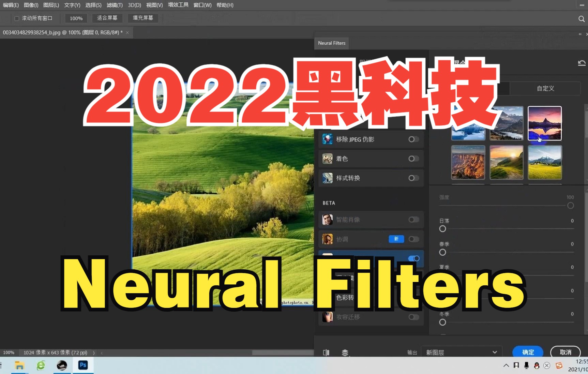This screenshot has width=588, height=374.
Task: Click the 适合屏幕 button
Action: (107, 18)
